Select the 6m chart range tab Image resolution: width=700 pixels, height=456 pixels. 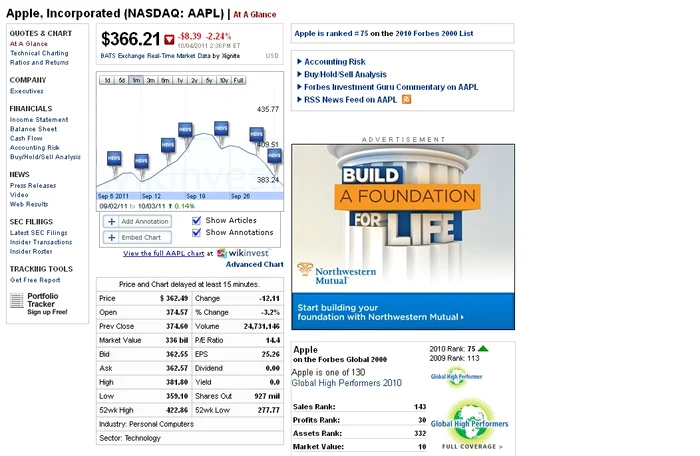coord(166,80)
